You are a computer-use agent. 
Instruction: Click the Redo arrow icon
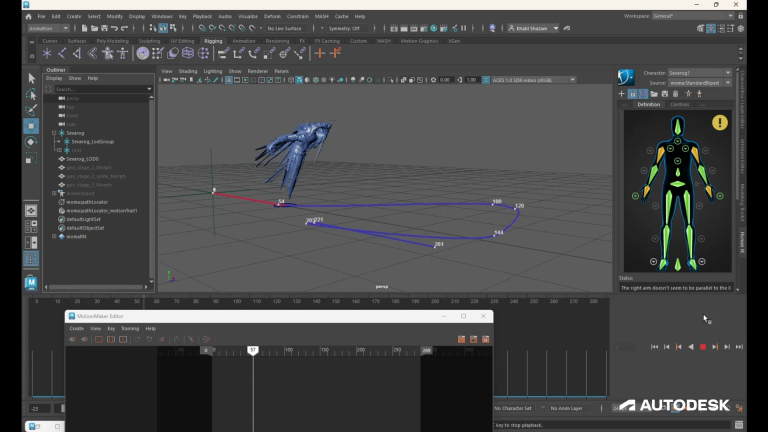(x=124, y=28)
